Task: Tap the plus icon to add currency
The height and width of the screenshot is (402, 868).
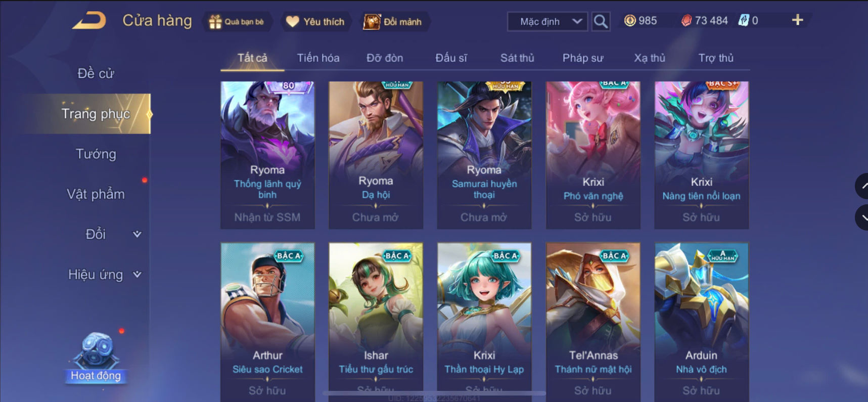Action: click(x=797, y=20)
